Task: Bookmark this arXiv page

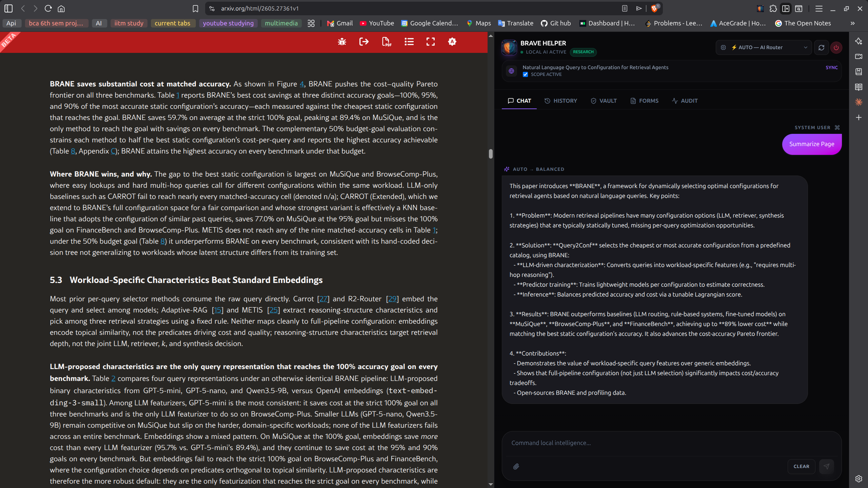Action: pos(195,8)
